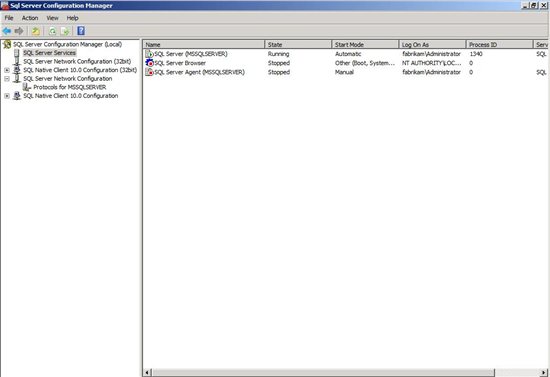Click SQL Server Browser Stopped state cell
Viewport: 550px width, 377px height.
(x=279, y=63)
